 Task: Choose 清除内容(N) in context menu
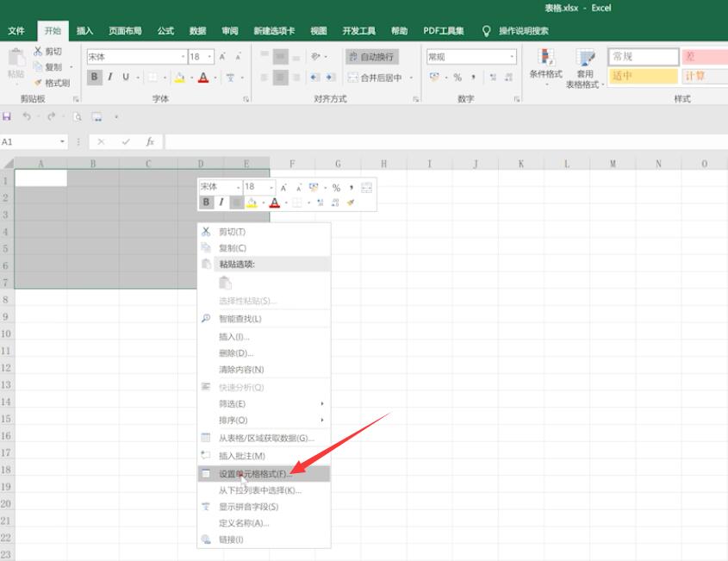point(264,370)
